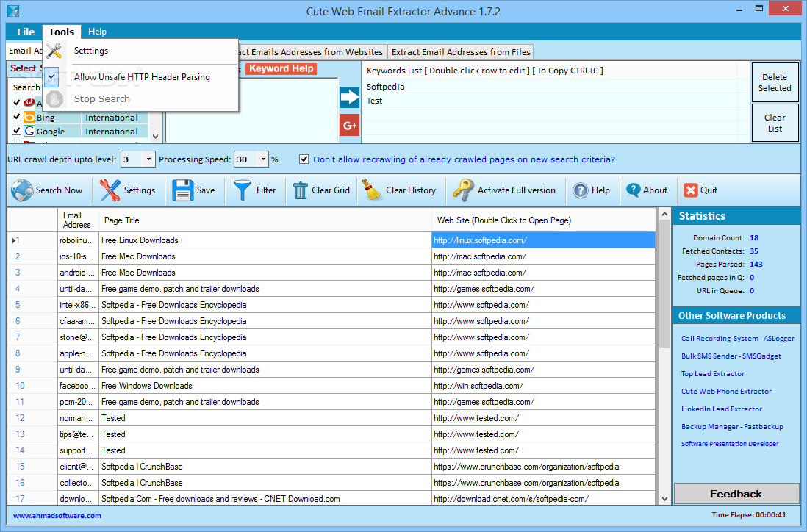This screenshot has width=807, height=532.
Task: Open the LinkedIn Lead Extractor link
Action: pos(722,409)
